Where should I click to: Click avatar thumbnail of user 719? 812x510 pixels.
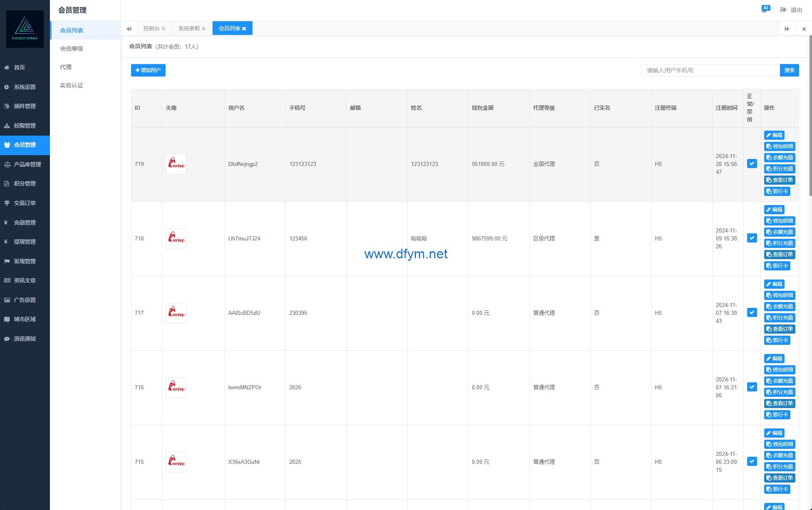(x=176, y=164)
